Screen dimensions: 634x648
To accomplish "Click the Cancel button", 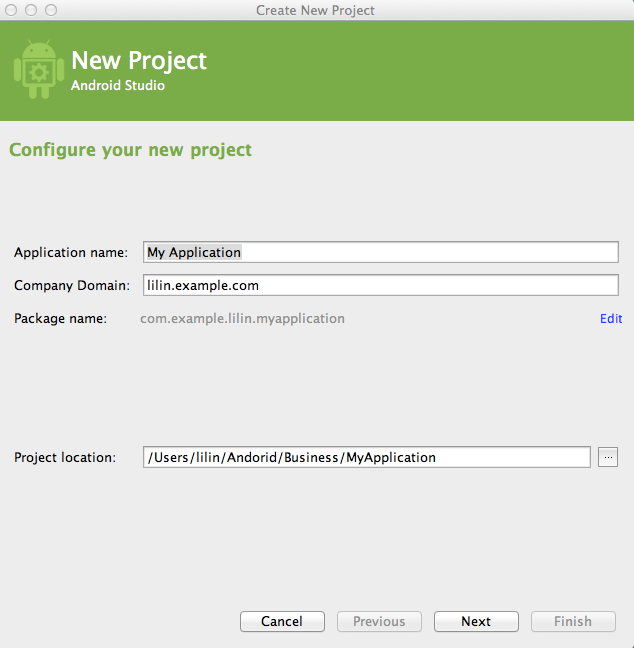I will [282, 621].
